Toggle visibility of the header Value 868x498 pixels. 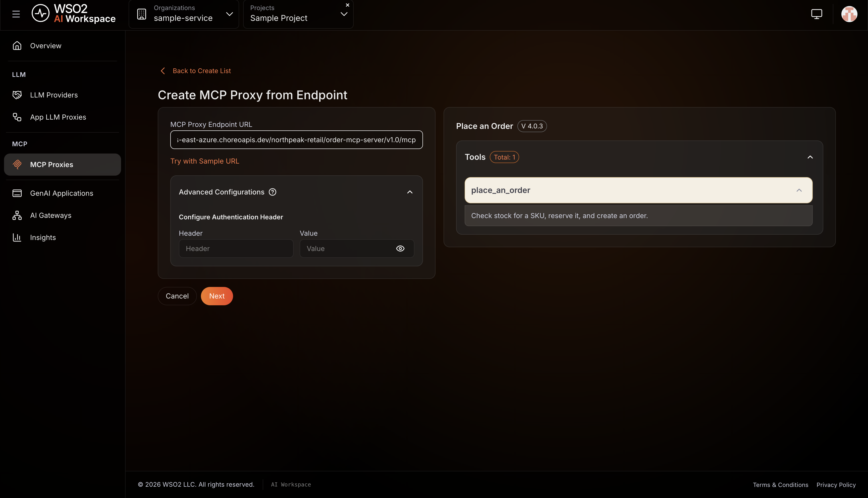pos(400,248)
